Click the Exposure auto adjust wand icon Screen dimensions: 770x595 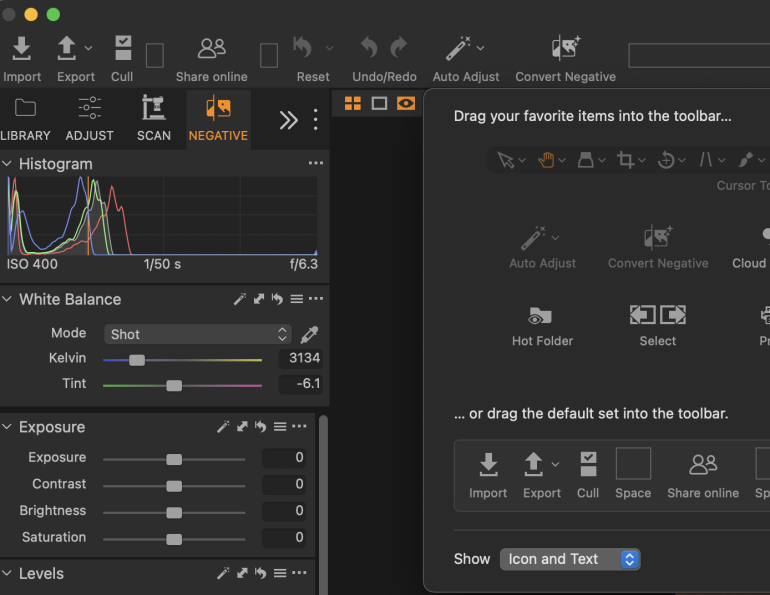click(x=223, y=427)
